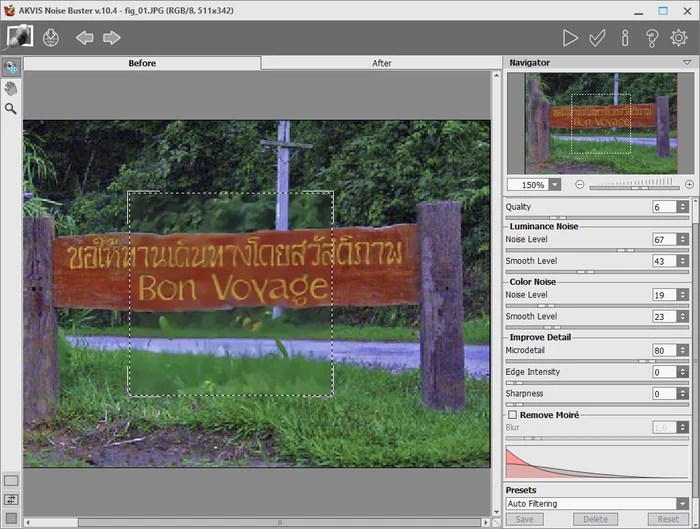Apply the result with the checkmark icon
The width and height of the screenshot is (700, 529).
(x=597, y=38)
